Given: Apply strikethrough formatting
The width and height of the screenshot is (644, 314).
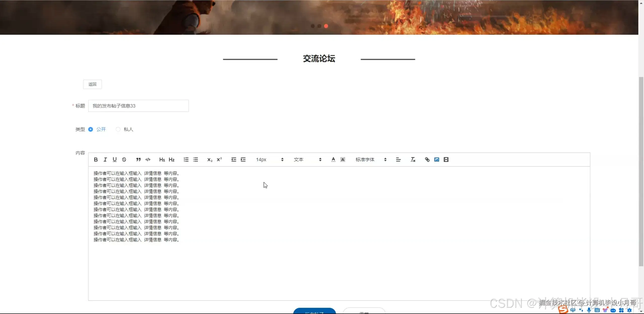Looking at the screenshot, I should click(x=124, y=160).
